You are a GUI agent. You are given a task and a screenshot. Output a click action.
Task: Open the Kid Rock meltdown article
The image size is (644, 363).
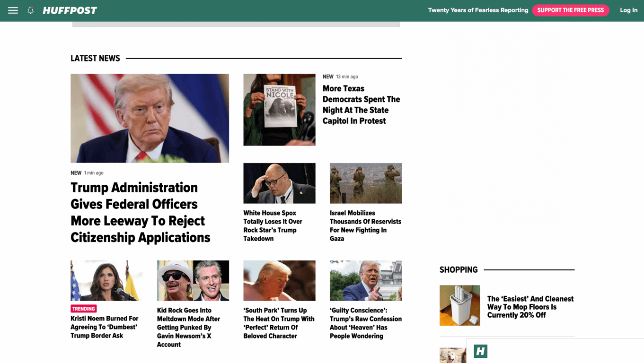point(191,327)
